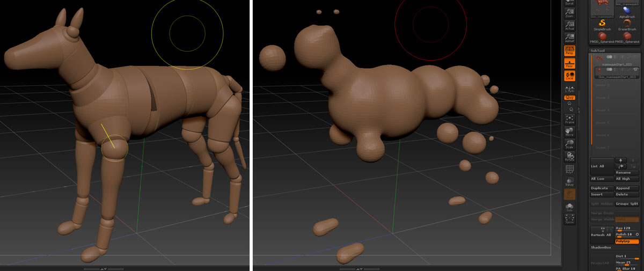Pick the right PM3D_Sphere tool
Viewport: 644px width, 271px height.
click(x=627, y=37)
